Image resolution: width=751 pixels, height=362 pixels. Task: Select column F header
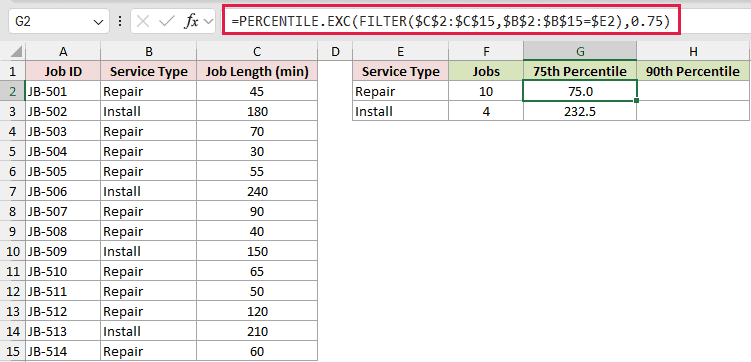[x=486, y=51]
